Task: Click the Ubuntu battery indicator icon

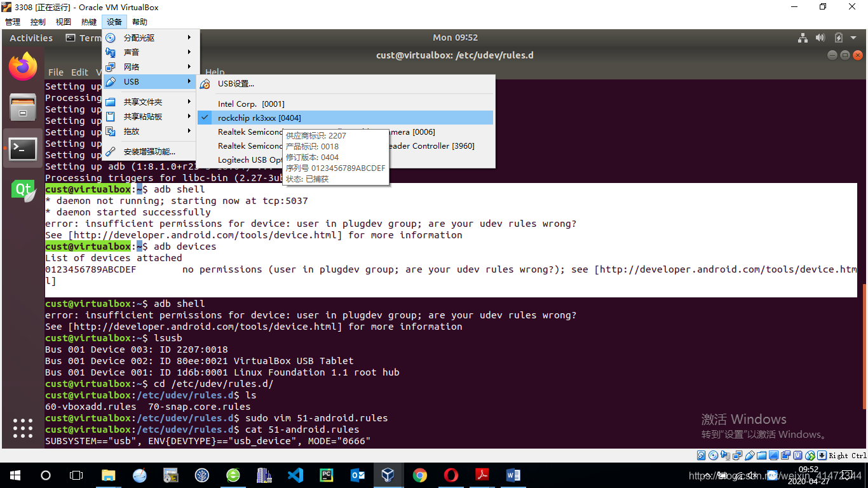Action: pos(838,37)
